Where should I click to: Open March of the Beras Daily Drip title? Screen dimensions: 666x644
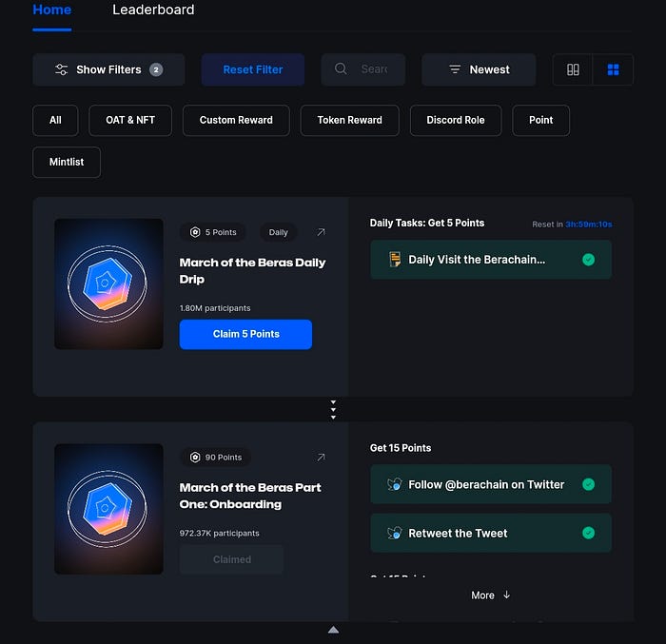pyautogui.click(x=252, y=270)
